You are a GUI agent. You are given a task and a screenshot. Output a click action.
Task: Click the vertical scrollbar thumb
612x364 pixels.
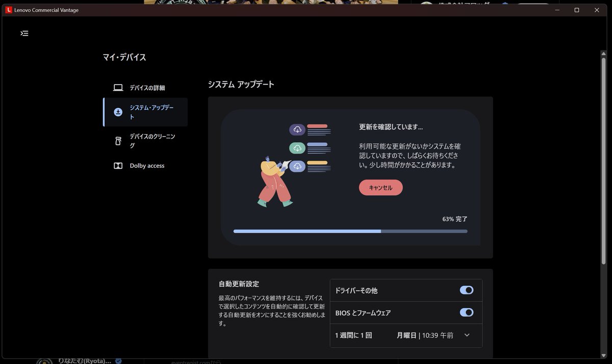(604, 161)
